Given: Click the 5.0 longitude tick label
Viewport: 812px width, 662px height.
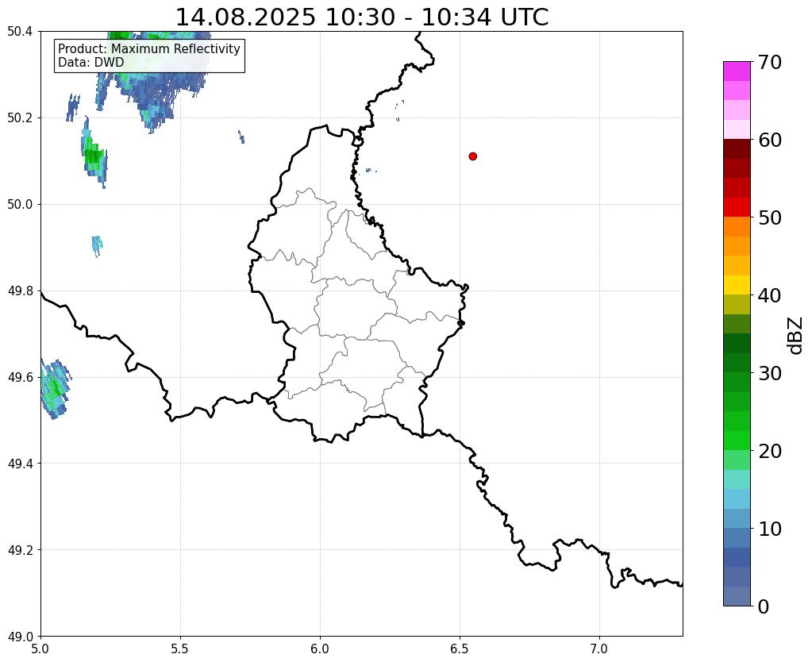Looking at the screenshot, I should pos(40,649).
